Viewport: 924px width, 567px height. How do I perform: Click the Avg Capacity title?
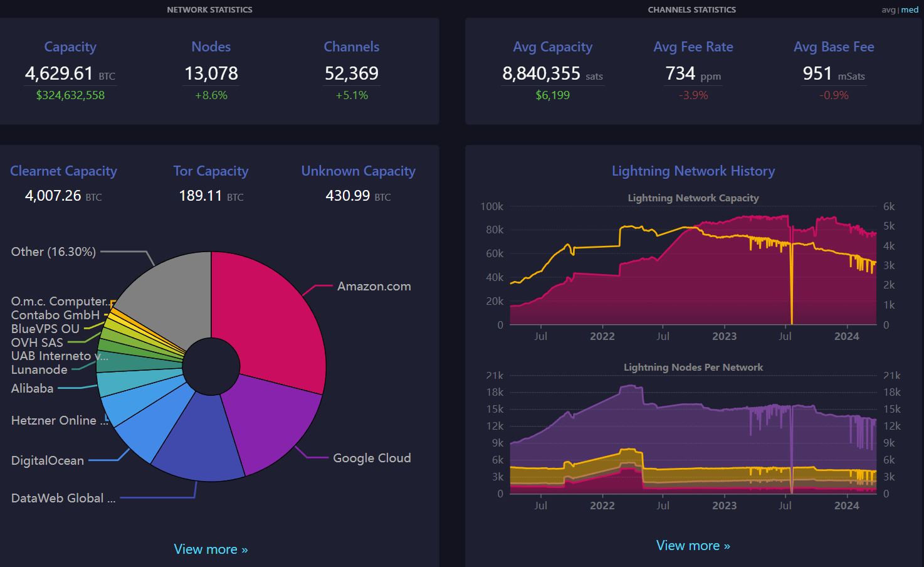tap(552, 47)
